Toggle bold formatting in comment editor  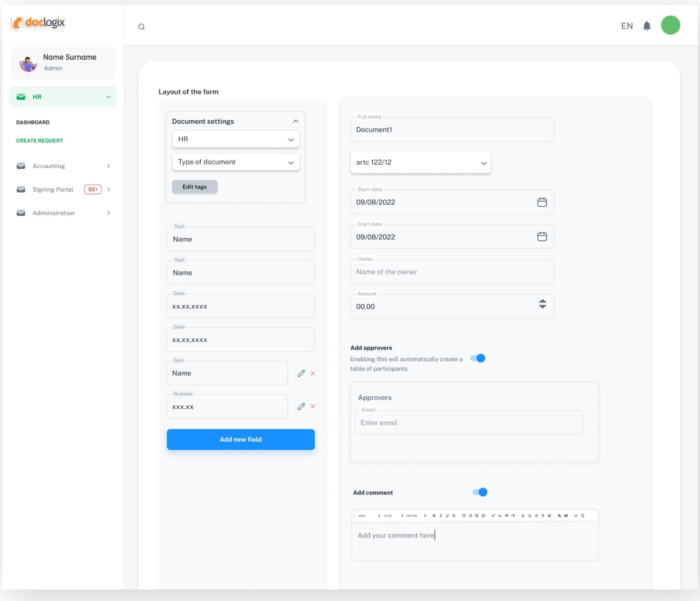pyautogui.click(x=434, y=516)
